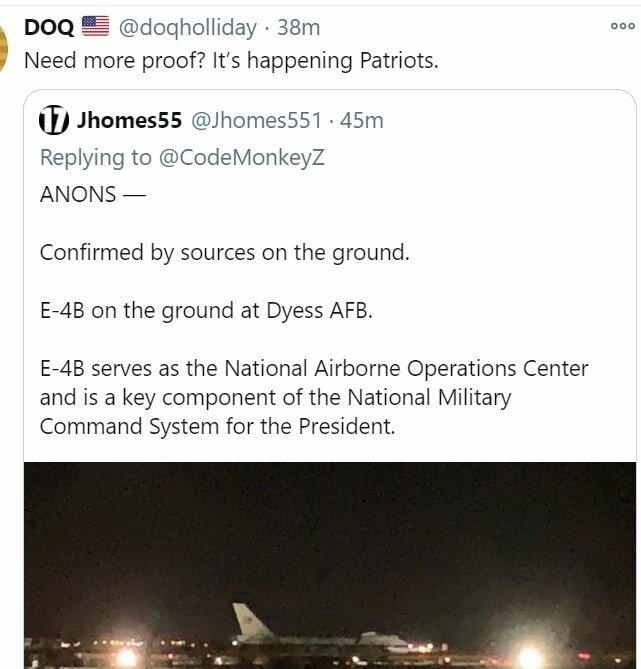
Task: Click the Jhomes55 circular avatar icon
Action: tap(53, 121)
